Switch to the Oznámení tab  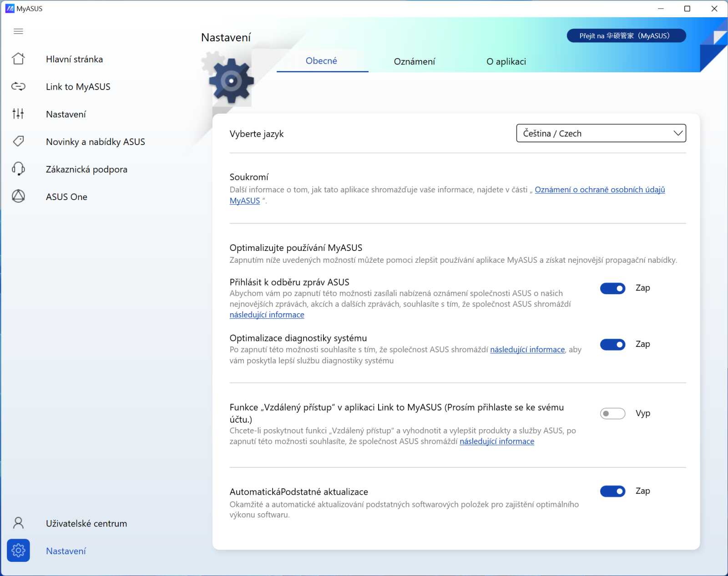point(415,61)
